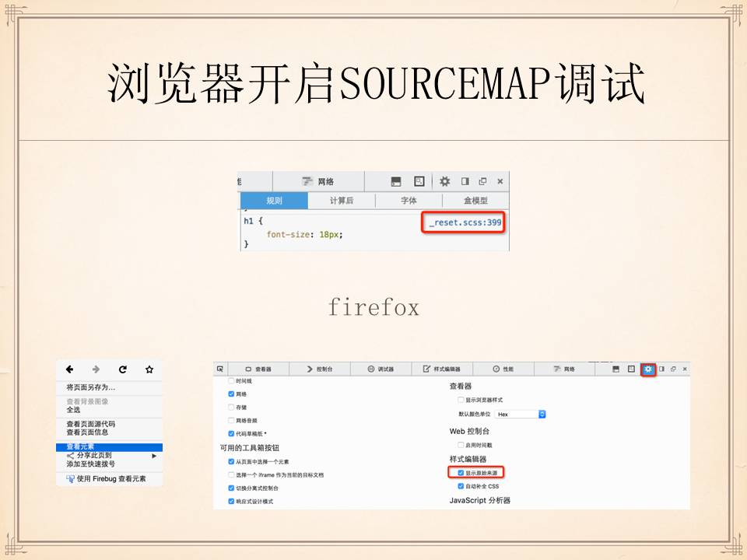Image resolution: width=747 pixels, height=560 pixels.
Task: Enable the 显示原始来源 checkbox
Action: point(461,472)
